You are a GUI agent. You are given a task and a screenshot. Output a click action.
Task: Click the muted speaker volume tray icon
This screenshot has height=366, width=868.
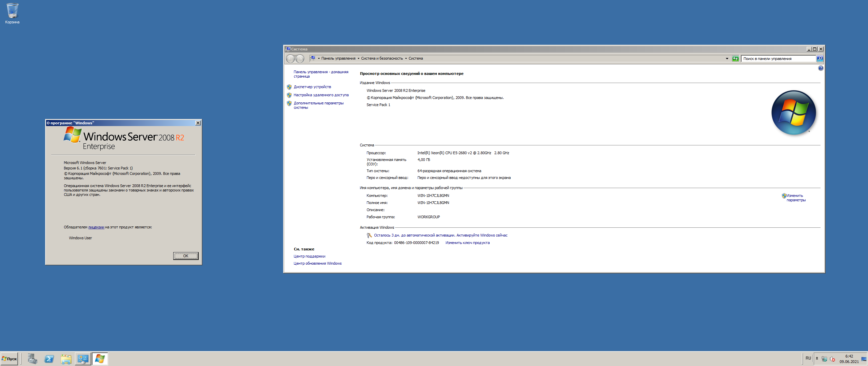(832, 359)
